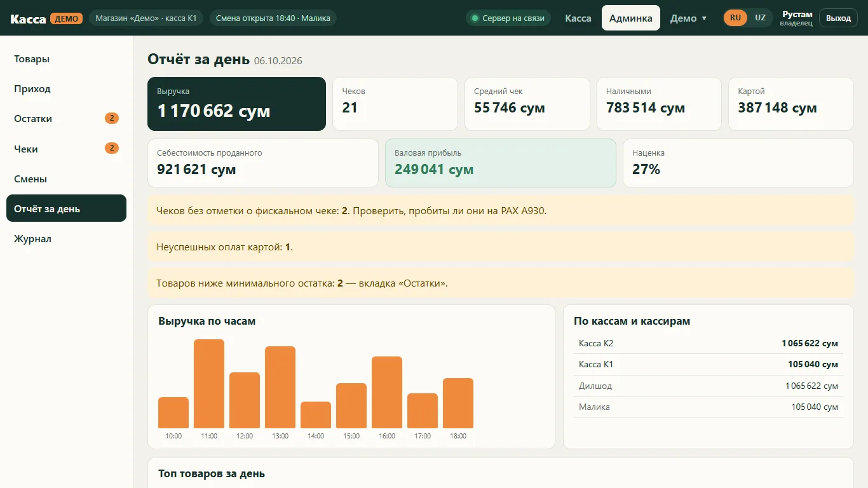Open Остатки sidebar item
The height and width of the screenshot is (488, 868).
click(66, 119)
